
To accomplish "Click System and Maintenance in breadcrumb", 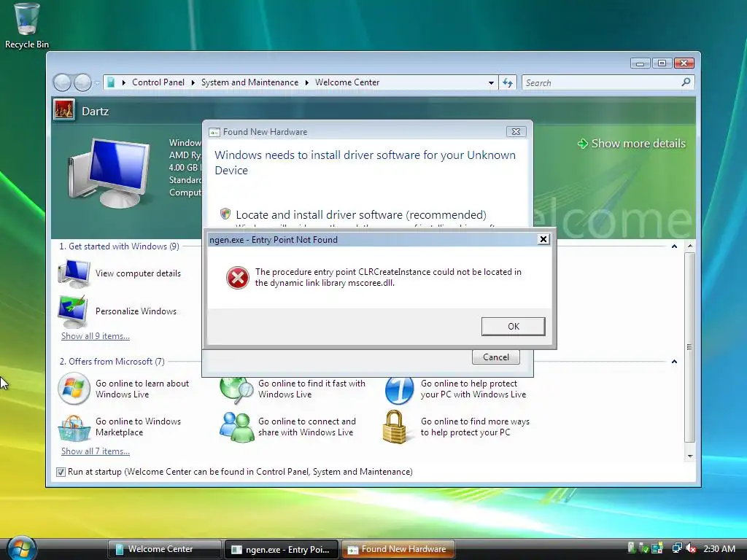I will click(249, 82).
